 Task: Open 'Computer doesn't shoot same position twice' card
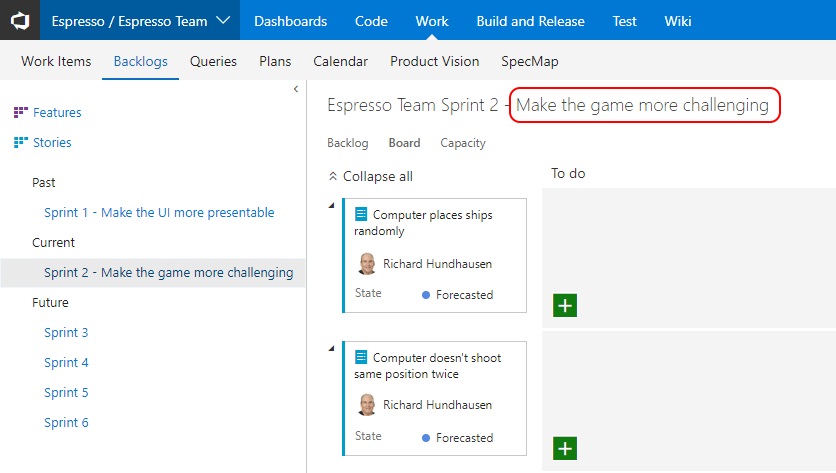430,366
